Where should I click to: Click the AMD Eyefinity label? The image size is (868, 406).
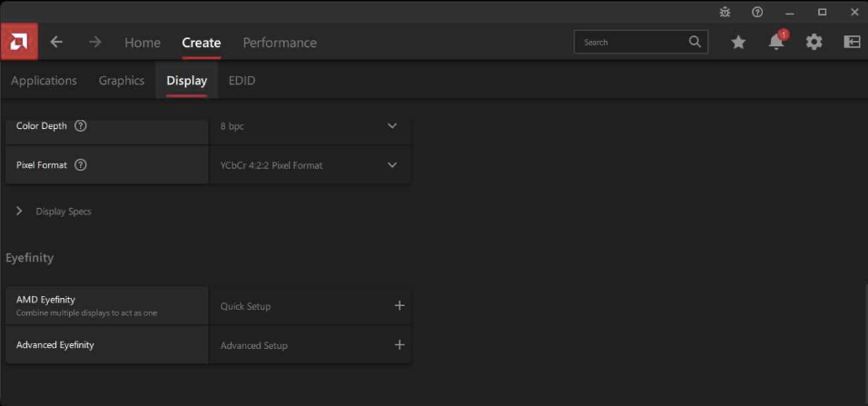pos(45,300)
